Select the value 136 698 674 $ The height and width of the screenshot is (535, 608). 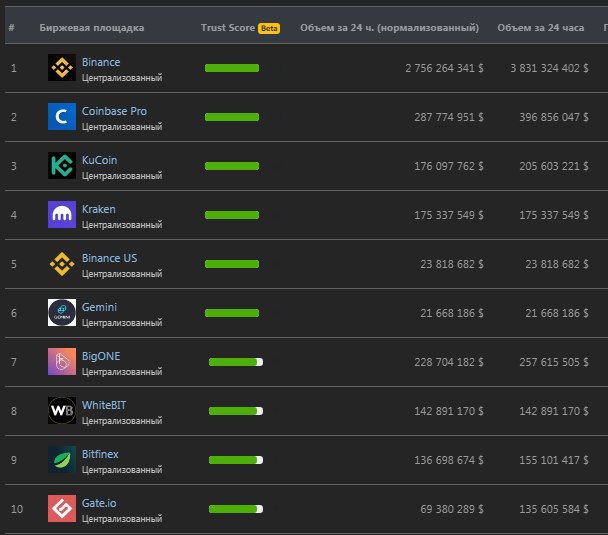click(x=449, y=460)
